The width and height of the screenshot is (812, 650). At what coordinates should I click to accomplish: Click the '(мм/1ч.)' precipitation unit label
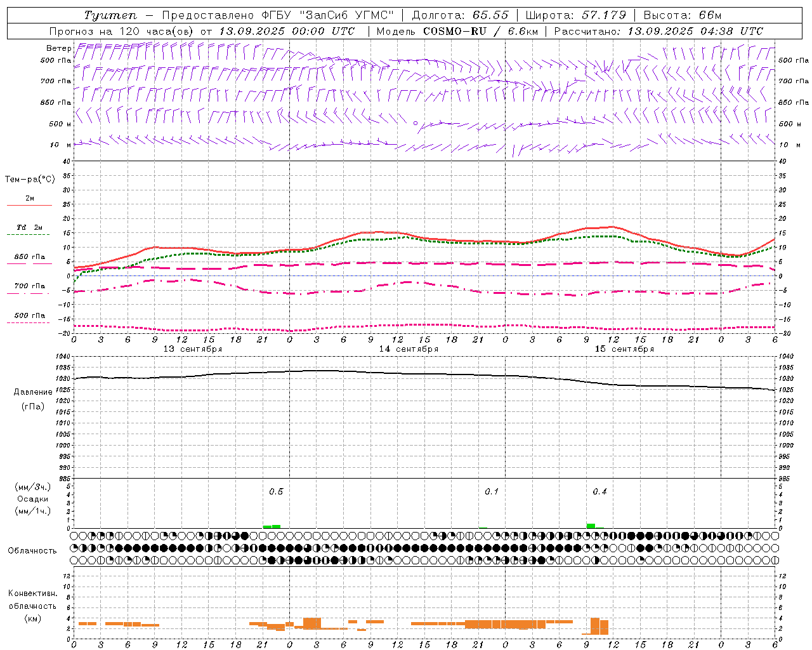33,511
